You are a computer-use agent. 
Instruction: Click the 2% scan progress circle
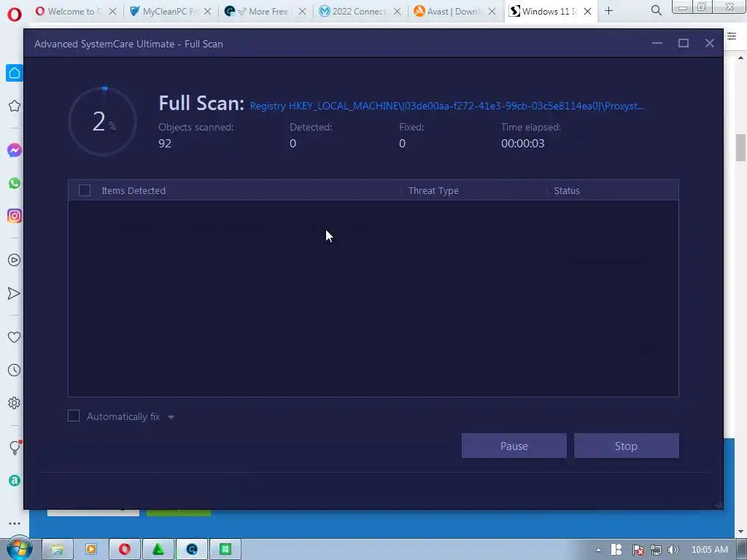pos(103,122)
